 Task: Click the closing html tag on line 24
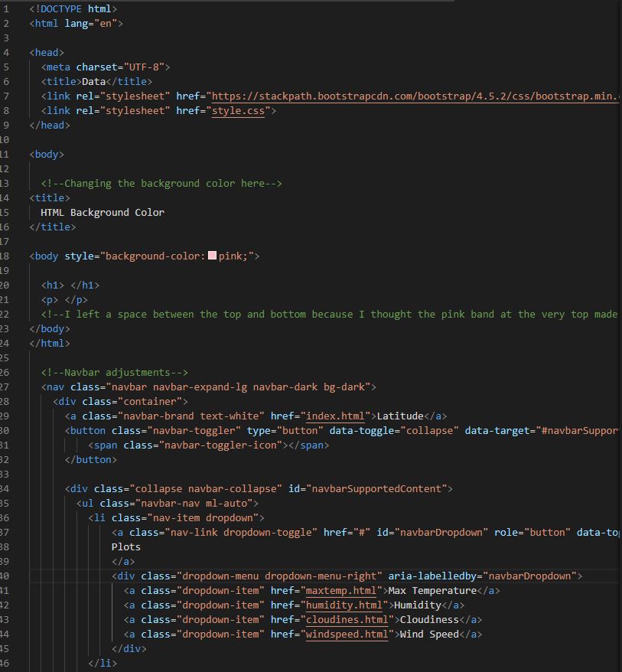coord(50,344)
